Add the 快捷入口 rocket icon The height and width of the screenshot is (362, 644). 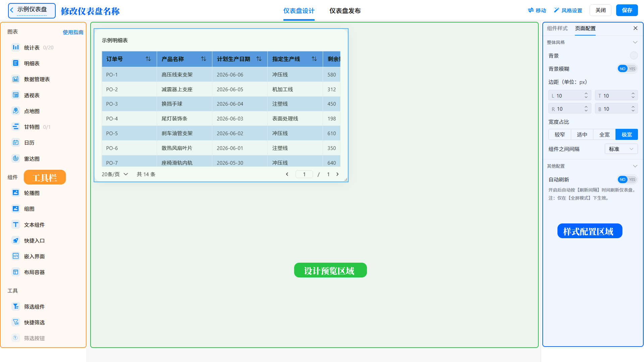coord(16,241)
